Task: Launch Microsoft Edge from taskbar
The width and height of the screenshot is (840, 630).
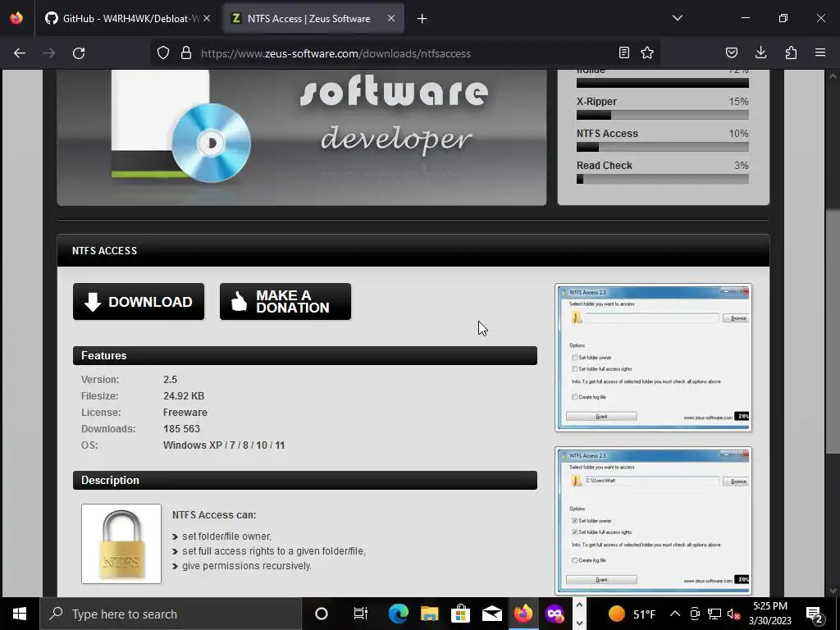Action: (x=398, y=614)
